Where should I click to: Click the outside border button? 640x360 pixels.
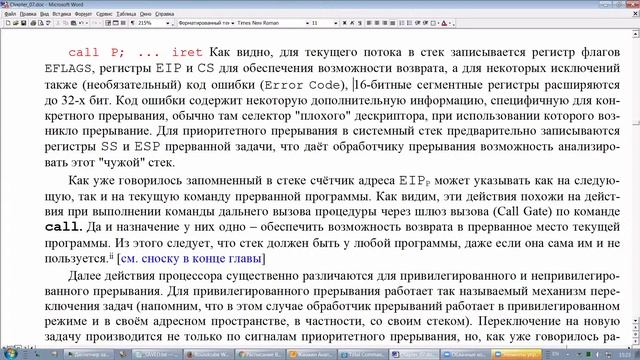coord(433,23)
